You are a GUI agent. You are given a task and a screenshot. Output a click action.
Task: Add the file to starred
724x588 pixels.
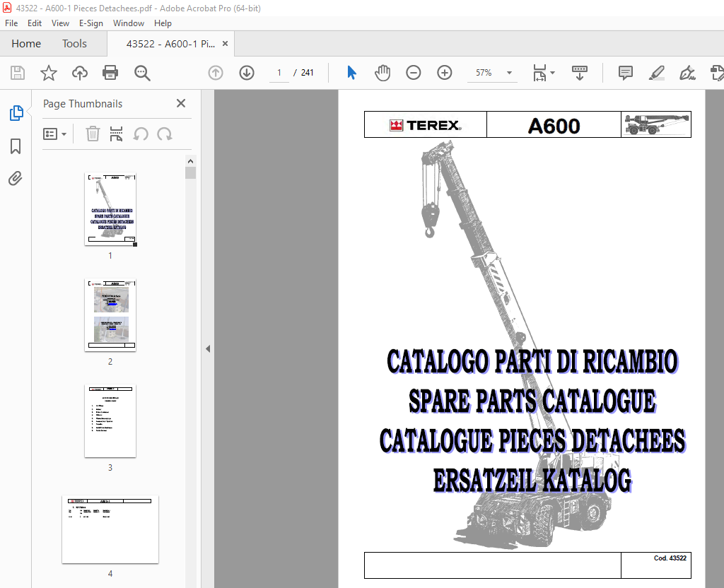coord(49,73)
